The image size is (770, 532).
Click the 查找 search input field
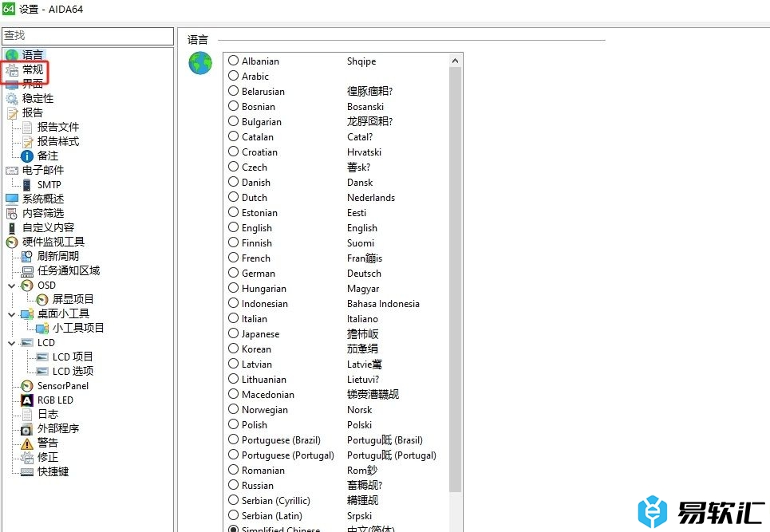(x=88, y=36)
